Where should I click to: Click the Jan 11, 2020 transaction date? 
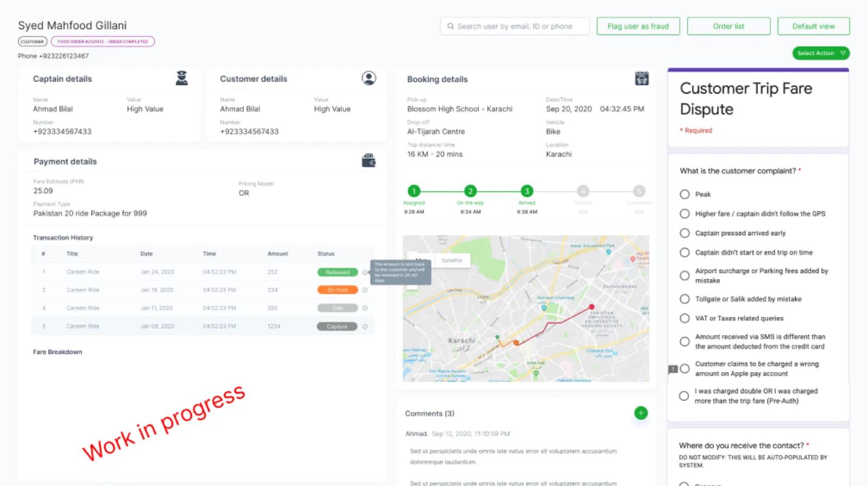tap(156, 308)
